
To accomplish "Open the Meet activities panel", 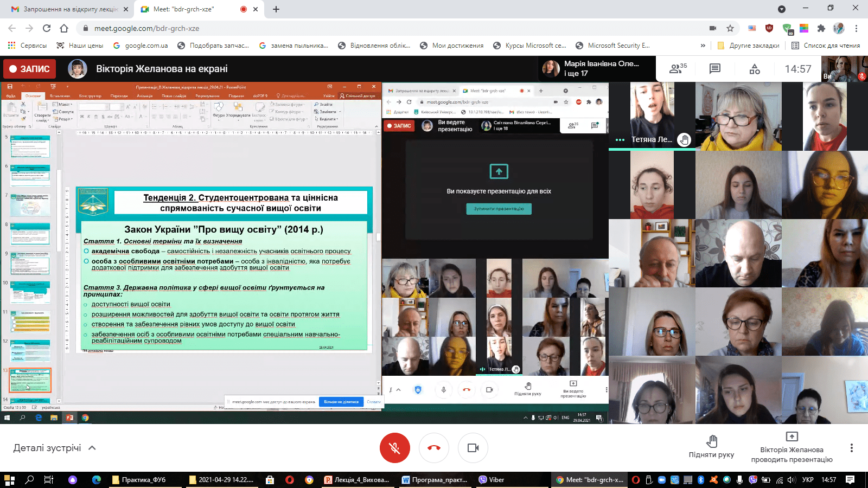I will pyautogui.click(x=755, y=69).
